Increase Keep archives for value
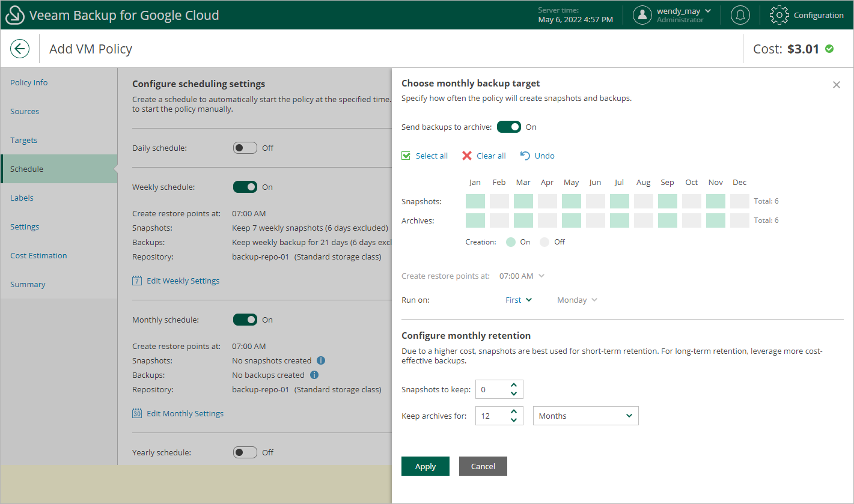The image size is (854, 504). (x=514, y=411)
